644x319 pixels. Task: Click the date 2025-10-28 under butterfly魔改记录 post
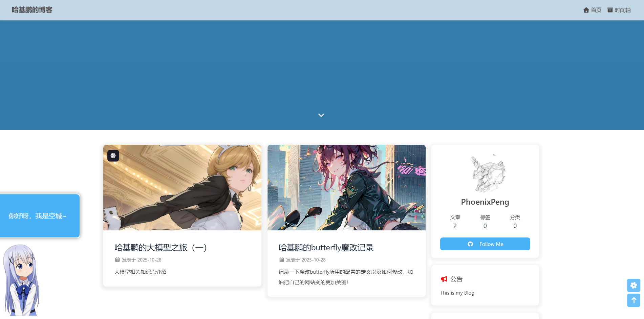coord(314,260)
